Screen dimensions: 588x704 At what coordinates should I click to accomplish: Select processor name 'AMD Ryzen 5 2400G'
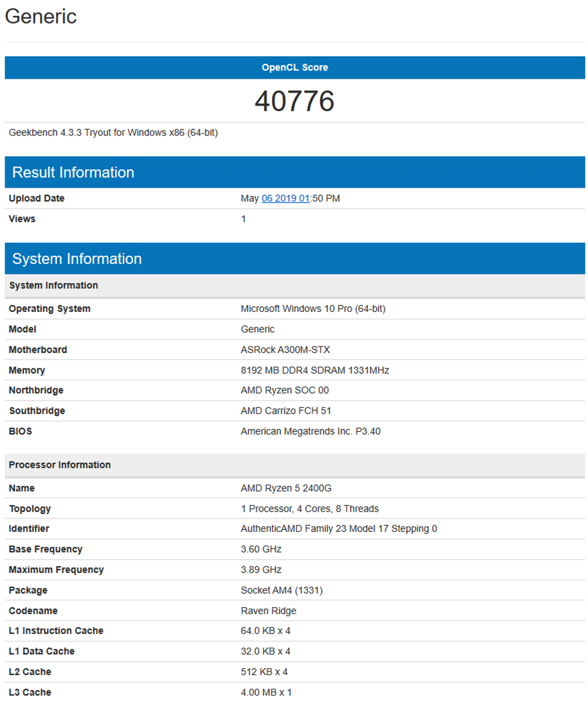[x=286, y=488]
